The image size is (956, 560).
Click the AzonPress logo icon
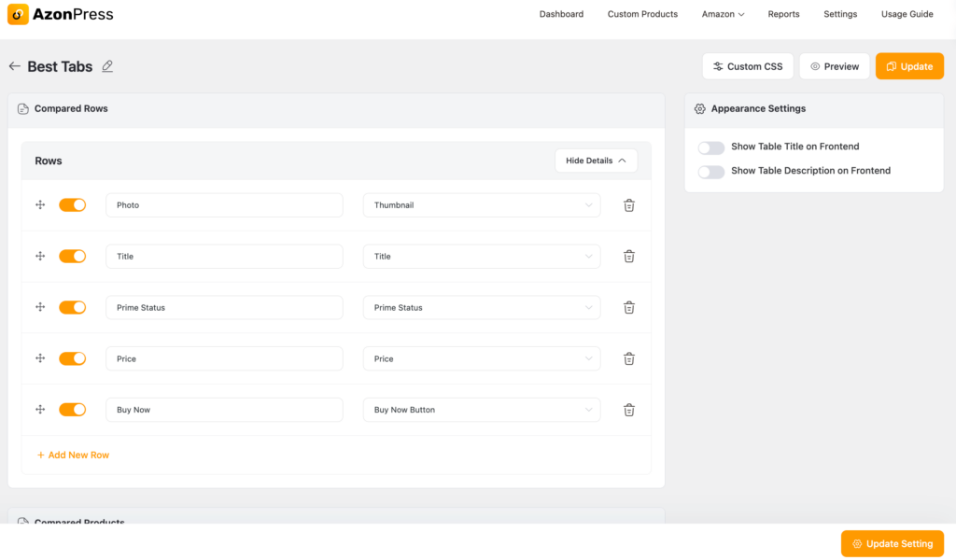(x=18, y=14)
